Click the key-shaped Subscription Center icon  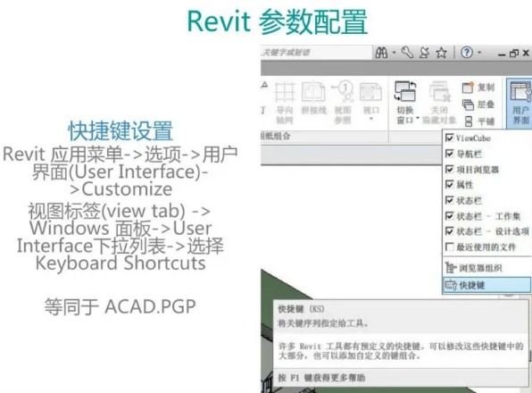[x=407, y=53]
